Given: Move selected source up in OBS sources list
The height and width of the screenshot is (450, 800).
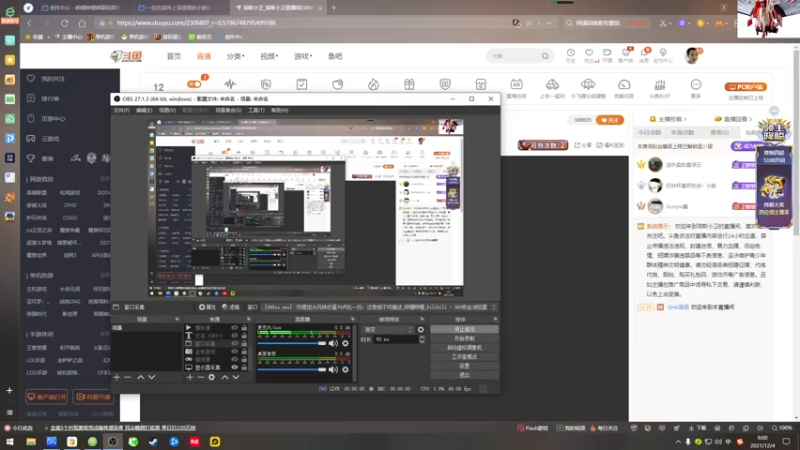Looking at the screenshot, I should pos(224,377).
